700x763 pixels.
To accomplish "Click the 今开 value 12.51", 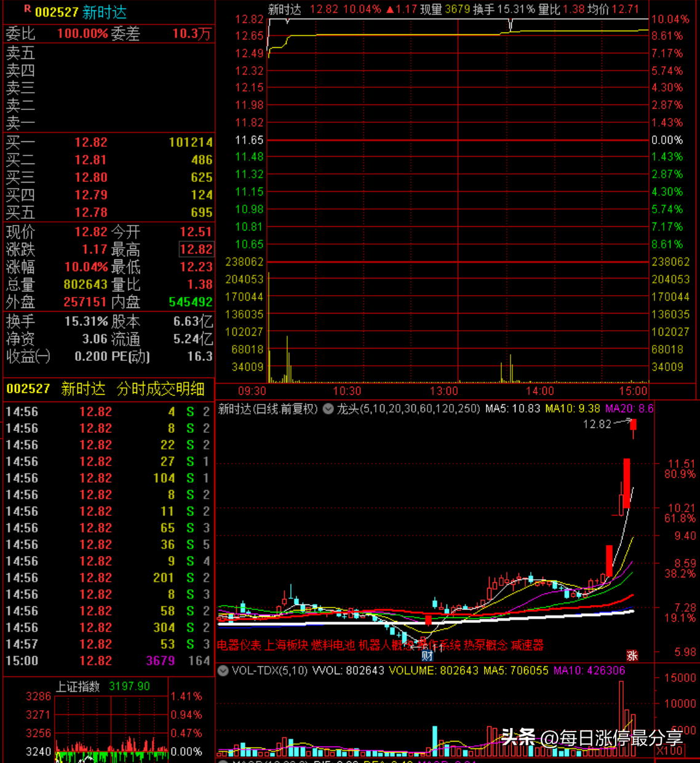I will coord(196,232).
